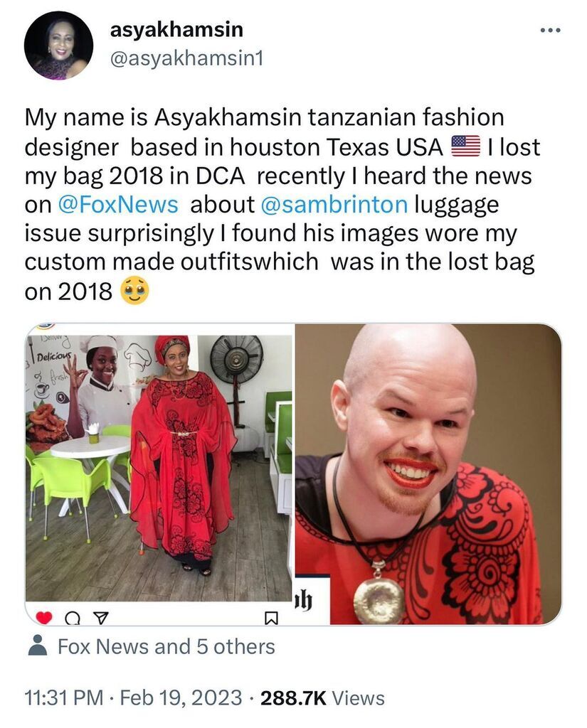
Task: Click the @asyakhamsin1 handle
Action: [186, 58]
